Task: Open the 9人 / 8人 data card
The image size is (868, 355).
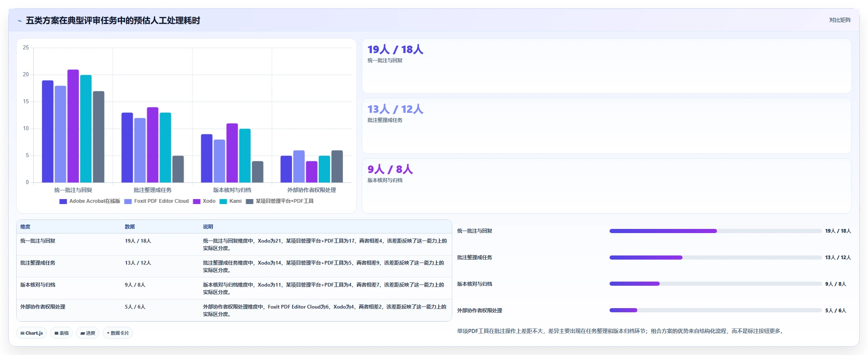Action: [607, 186]
